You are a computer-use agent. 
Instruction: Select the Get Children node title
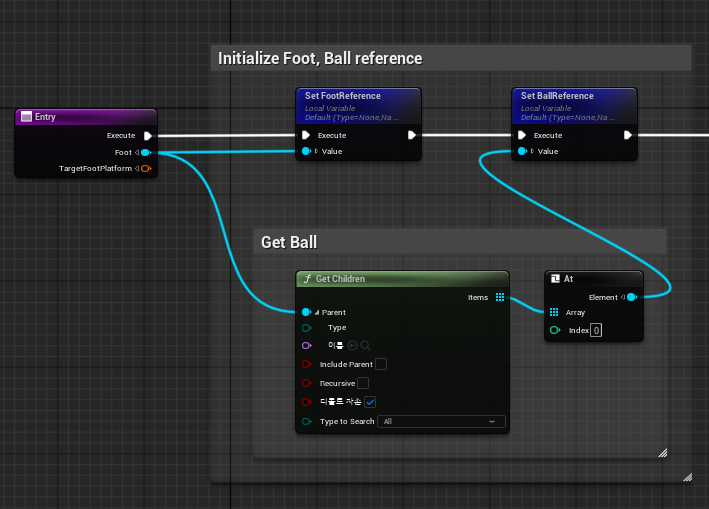pos(340,279)
